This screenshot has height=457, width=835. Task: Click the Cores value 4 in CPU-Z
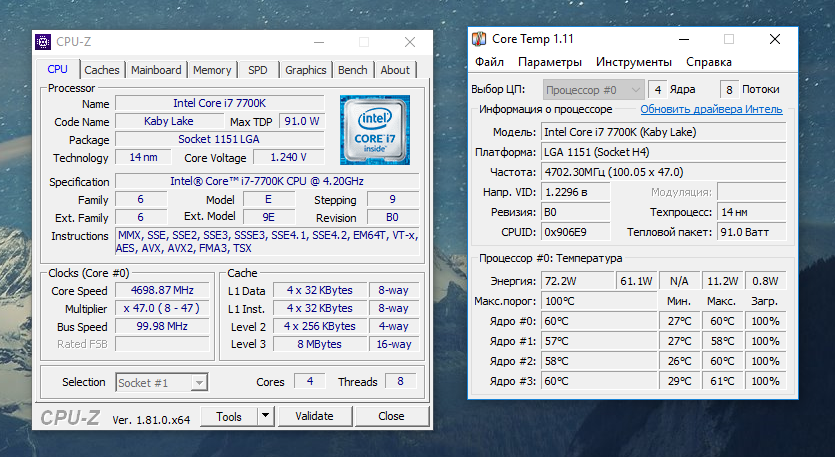click(x=310, y=381)
